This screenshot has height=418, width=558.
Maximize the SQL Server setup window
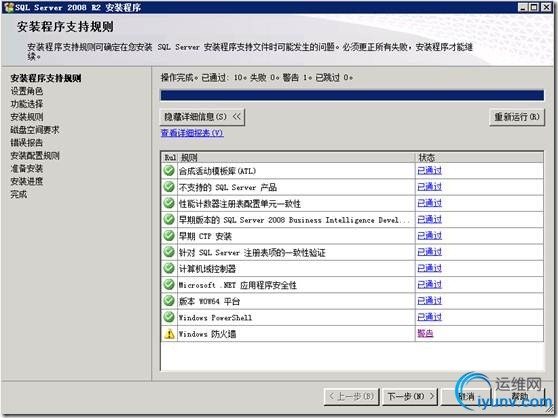click(x=534, y=7)
